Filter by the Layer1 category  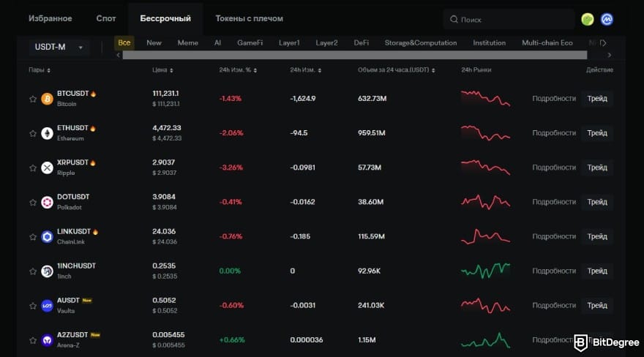coord(289,42)
